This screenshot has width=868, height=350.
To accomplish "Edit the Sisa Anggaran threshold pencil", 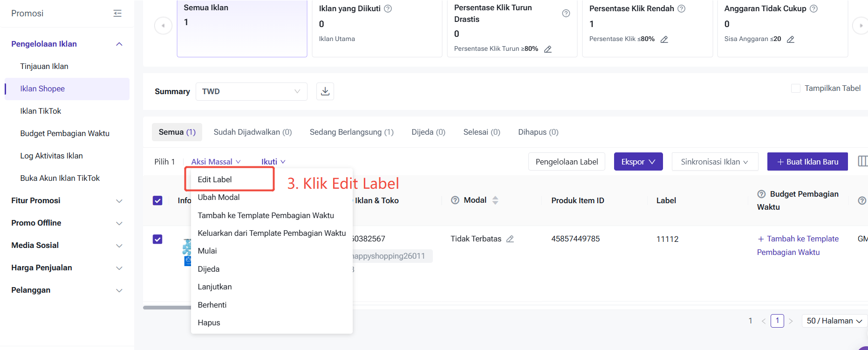I will click(x=791, y=39).
